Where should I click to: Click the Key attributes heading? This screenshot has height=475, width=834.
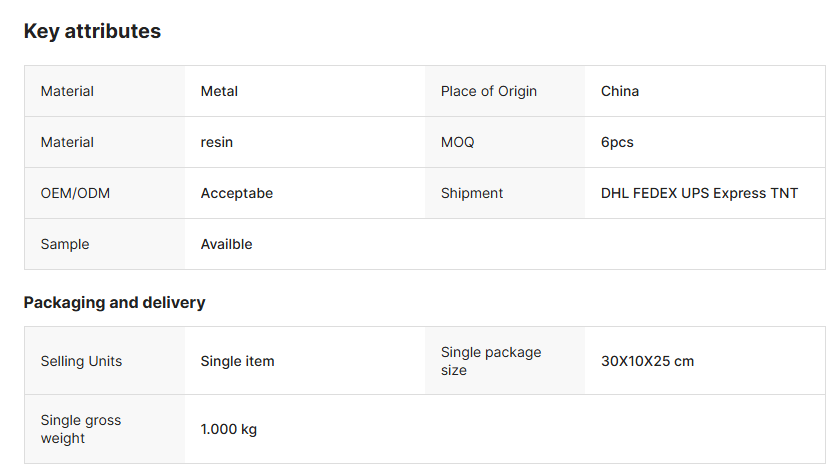[92, 31]
